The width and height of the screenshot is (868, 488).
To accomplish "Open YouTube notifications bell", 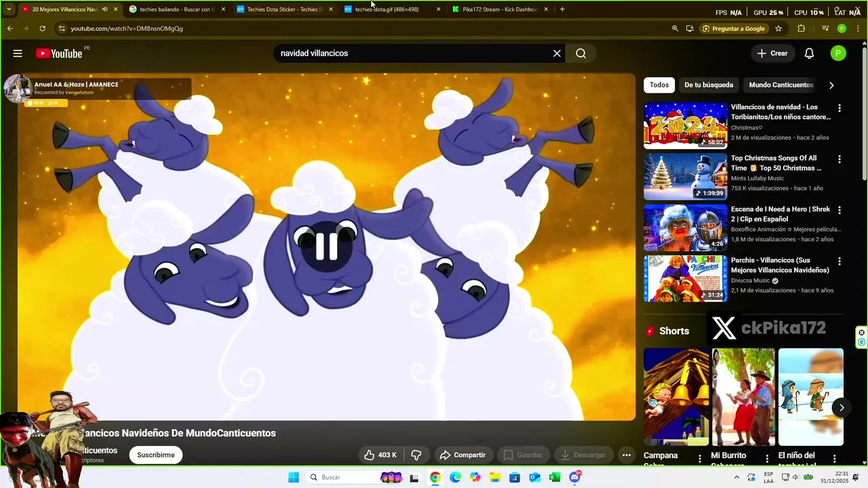I will click(809, 54).
